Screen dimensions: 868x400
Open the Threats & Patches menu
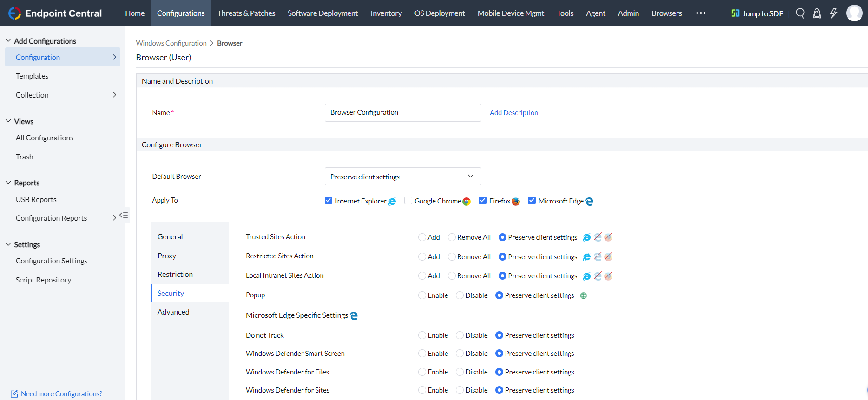tap(246, 13)
